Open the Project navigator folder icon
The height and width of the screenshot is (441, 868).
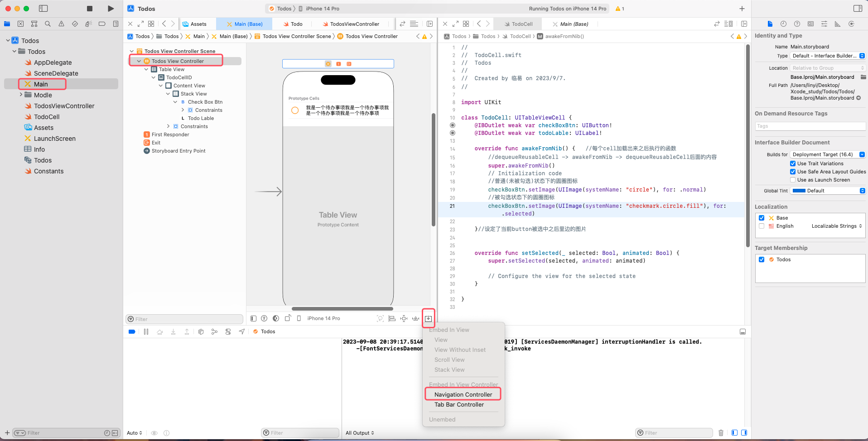point(7,24)
